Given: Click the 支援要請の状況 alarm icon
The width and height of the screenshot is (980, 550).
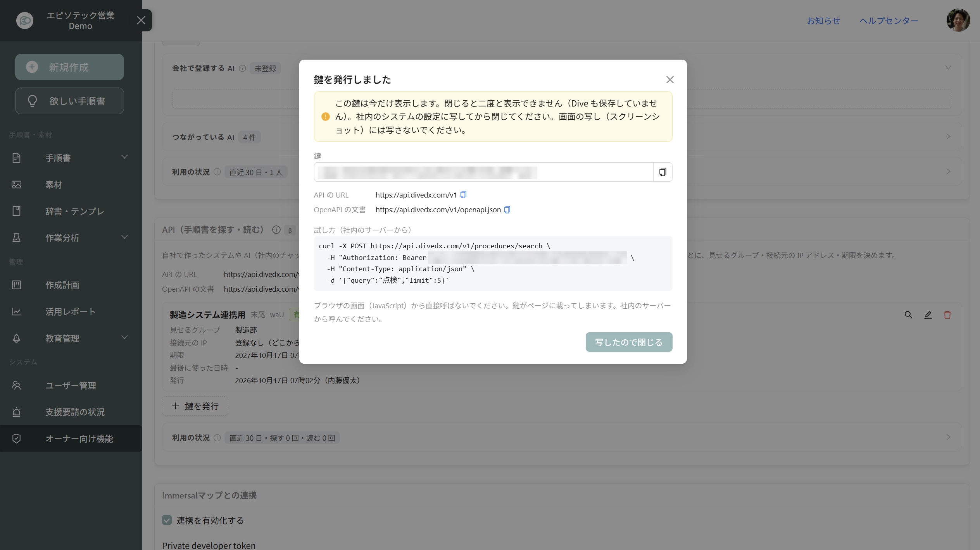Looking at the screenshot, I should [16, 412].
